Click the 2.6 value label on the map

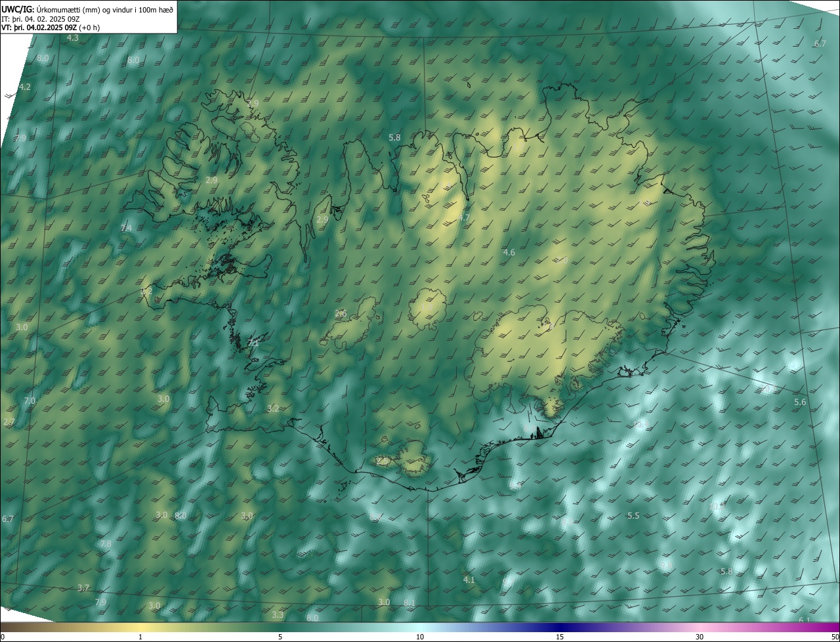(341, 313)
